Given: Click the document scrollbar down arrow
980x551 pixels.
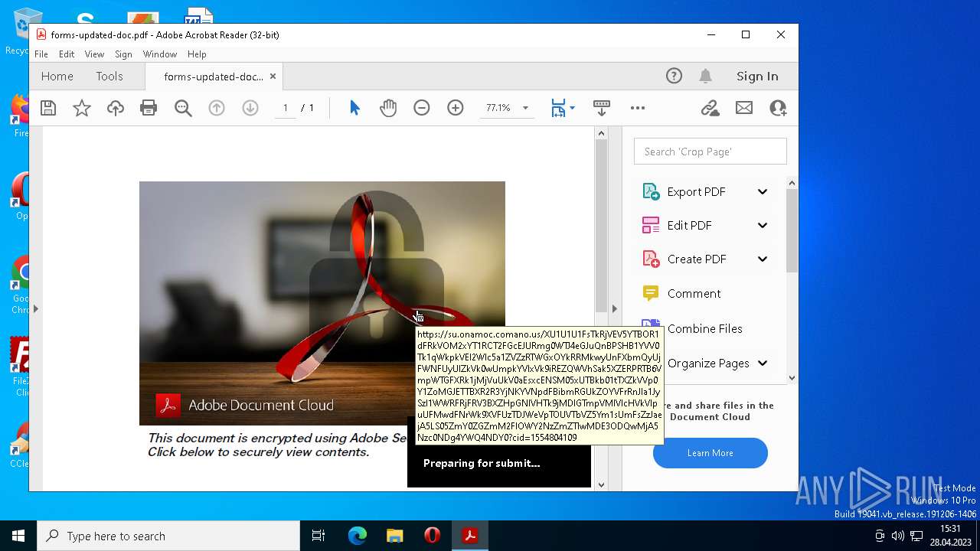Looking at the screenshot, I should pyautogui.click(x=601, y=484).
